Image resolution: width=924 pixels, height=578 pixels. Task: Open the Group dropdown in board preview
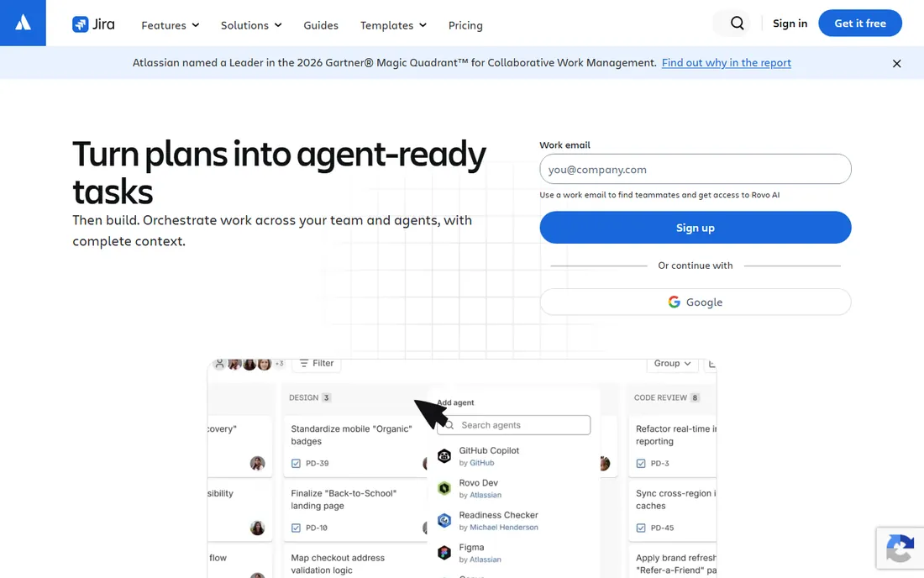point(672,364)
